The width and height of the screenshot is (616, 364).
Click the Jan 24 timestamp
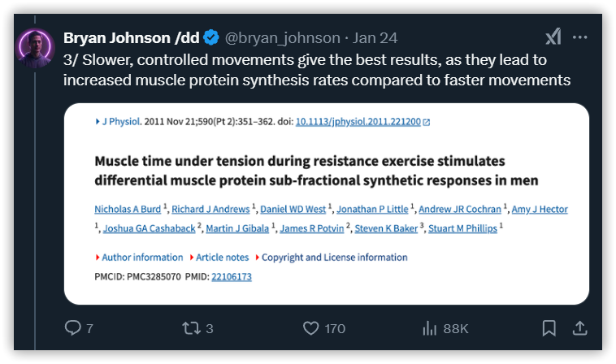(x=375, y=38)
